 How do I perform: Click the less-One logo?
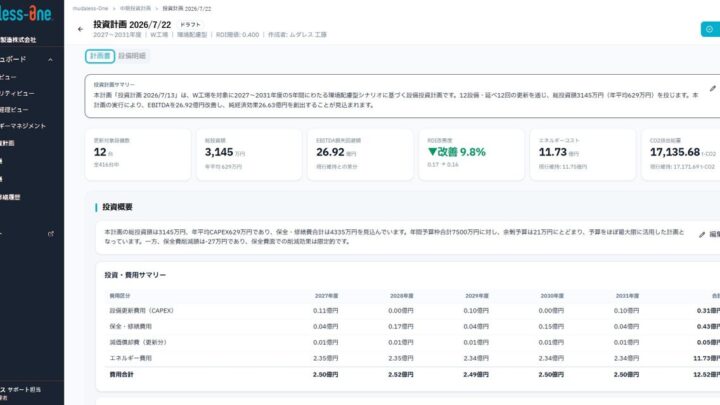click(26, 13)
